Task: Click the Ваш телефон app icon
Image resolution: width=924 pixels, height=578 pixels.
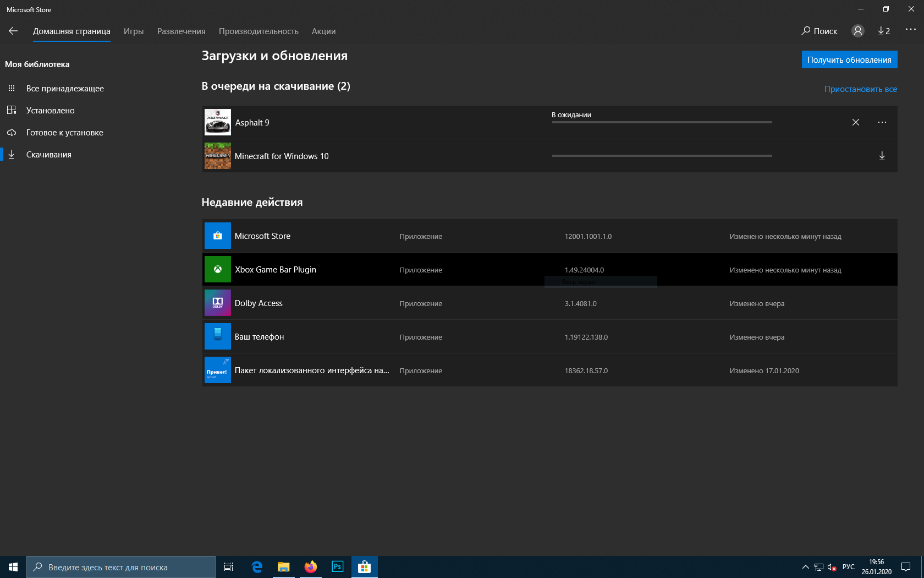Action: point(218,336)
